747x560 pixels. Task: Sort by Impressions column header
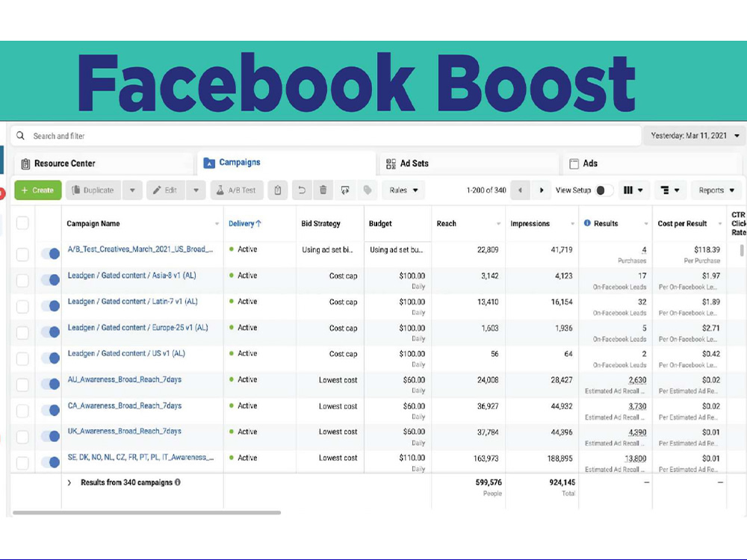(x=530, y=223)
